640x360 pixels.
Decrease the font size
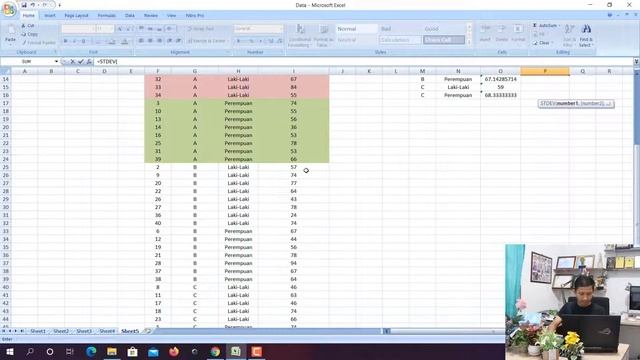click(129, 29)
